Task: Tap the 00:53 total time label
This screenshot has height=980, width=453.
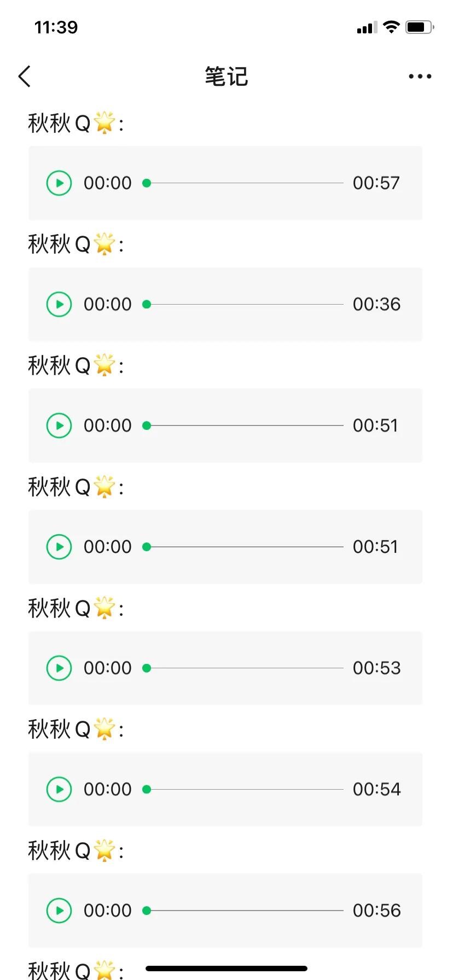Action: coord(376,668)
